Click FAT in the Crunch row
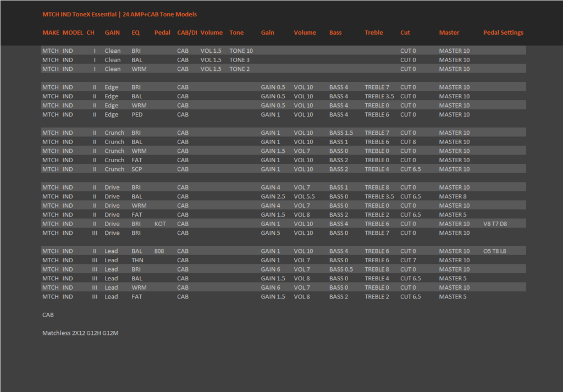 pyautogui.click(x=137, y=160)
